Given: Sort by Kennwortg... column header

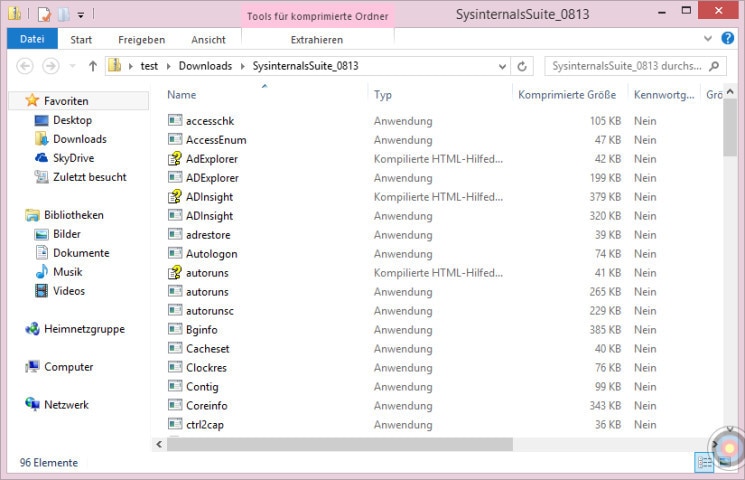Looking at the screenshot, I should point(663,95).
